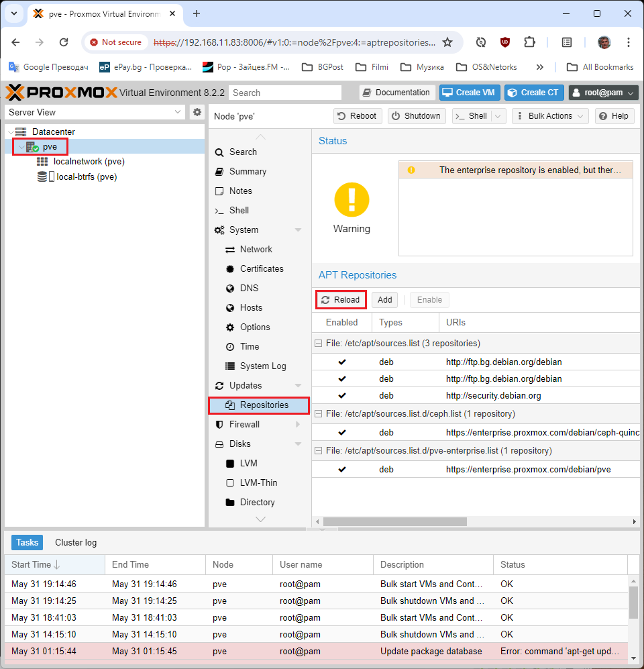
Task: Switch to the Cluster log tab
Action: [x=76, y=543]
